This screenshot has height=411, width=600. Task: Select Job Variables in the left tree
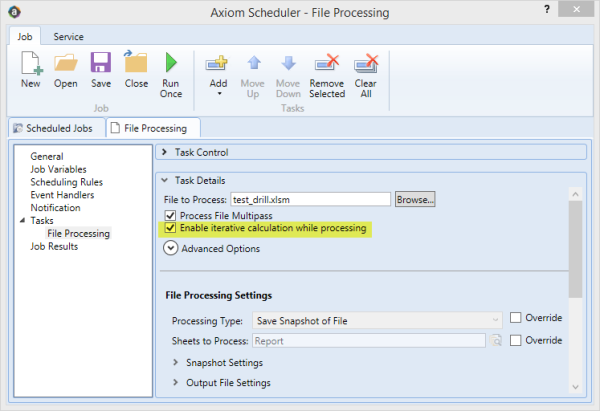[x=58, y=169]
